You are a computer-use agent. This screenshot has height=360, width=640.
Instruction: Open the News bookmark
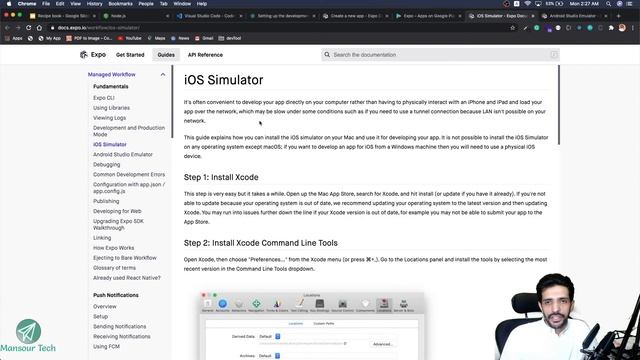180,38
